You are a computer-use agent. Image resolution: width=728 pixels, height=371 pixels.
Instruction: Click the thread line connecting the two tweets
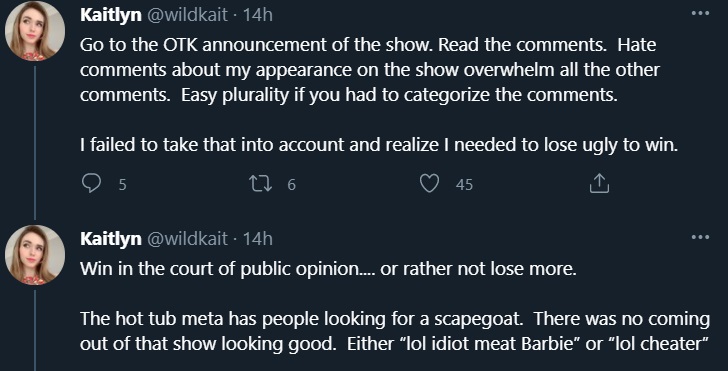(x=35, y=143)
